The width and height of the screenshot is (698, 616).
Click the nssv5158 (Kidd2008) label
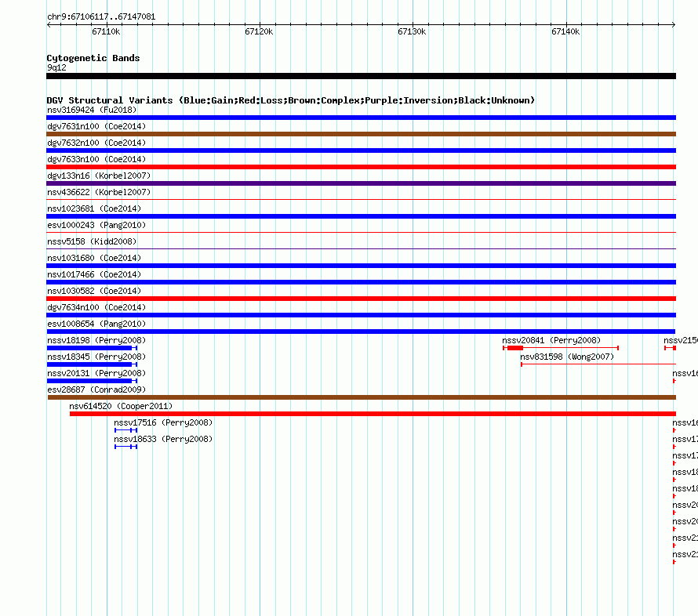(92, 241)
